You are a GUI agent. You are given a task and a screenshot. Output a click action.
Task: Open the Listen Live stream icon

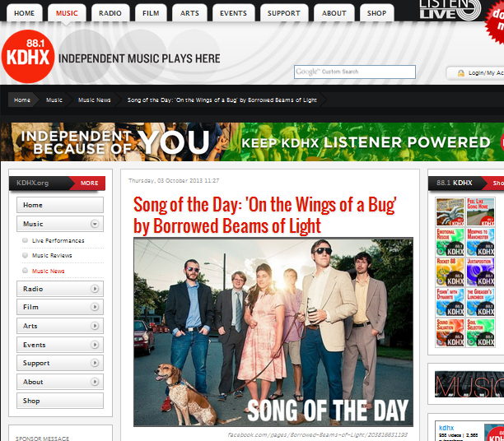click(x=450, y=10)
